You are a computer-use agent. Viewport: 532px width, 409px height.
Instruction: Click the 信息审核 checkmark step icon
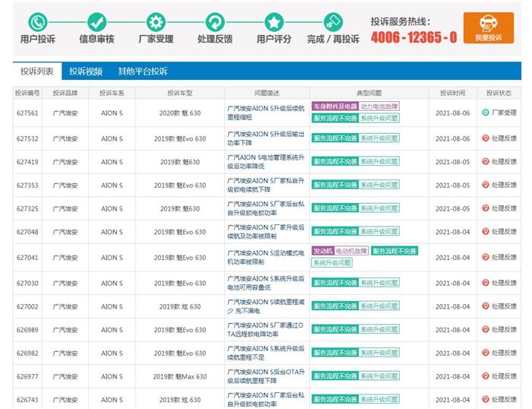click(97, 22)
